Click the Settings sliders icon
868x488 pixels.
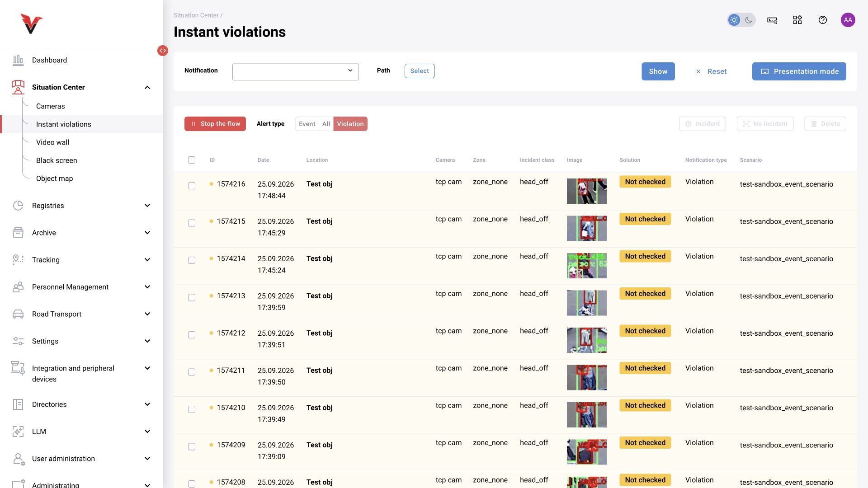click(18, 341)
